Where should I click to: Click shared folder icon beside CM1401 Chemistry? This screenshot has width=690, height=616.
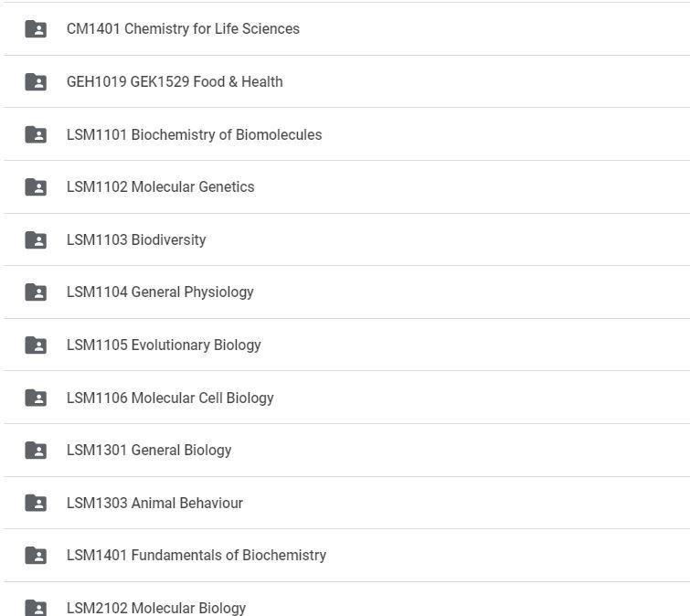click(36, 29)
